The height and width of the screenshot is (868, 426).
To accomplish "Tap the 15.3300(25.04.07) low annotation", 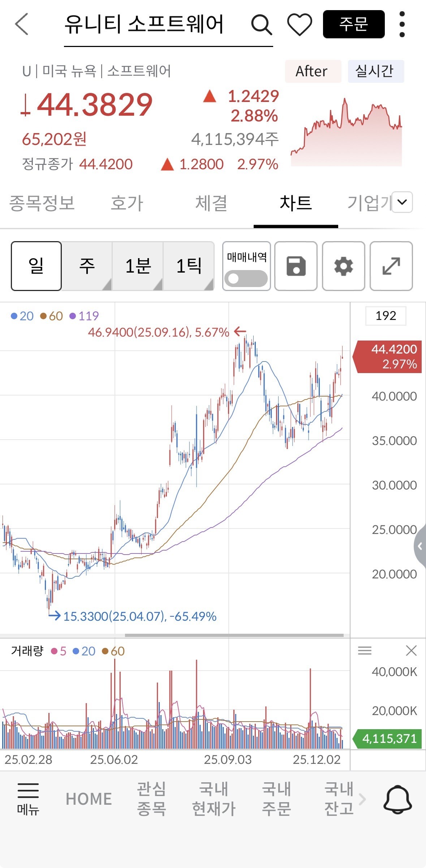I will [x=140, y=616].
